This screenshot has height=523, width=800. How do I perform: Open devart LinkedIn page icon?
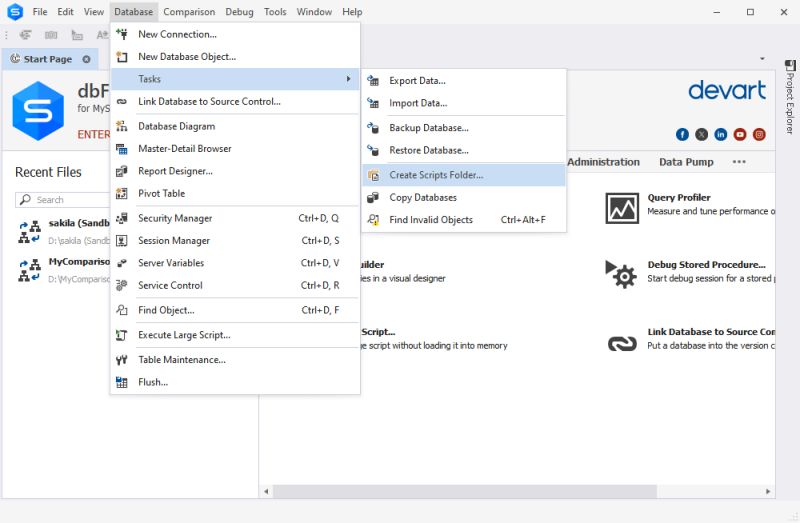tap(720, 134)
